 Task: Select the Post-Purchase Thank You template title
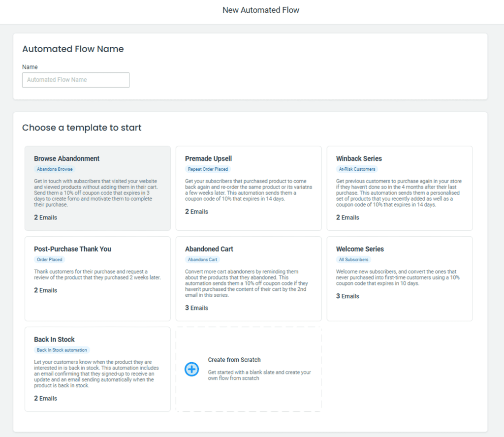tap(72, 249)
